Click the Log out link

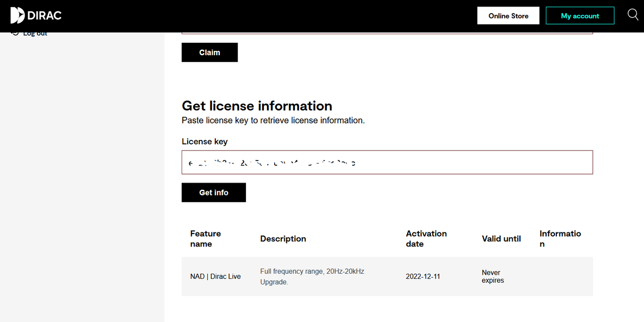[x=30, y=34]
